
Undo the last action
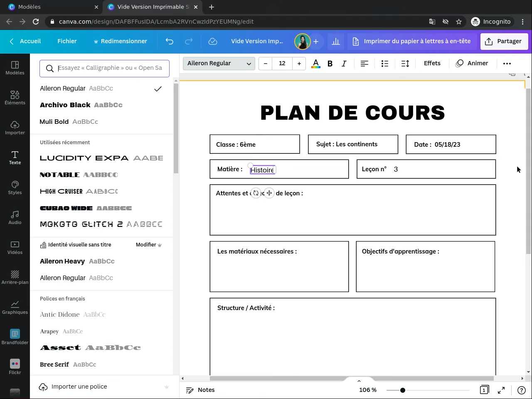click(x=169, y=41)
